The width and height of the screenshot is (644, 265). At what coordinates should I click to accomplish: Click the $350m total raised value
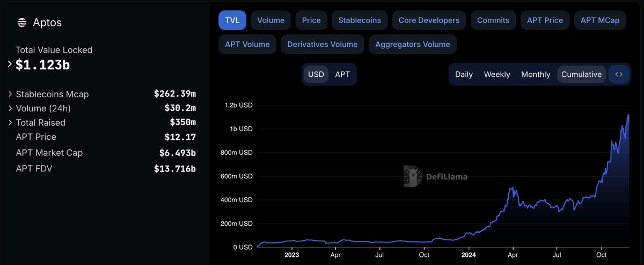tap(183, 123)
